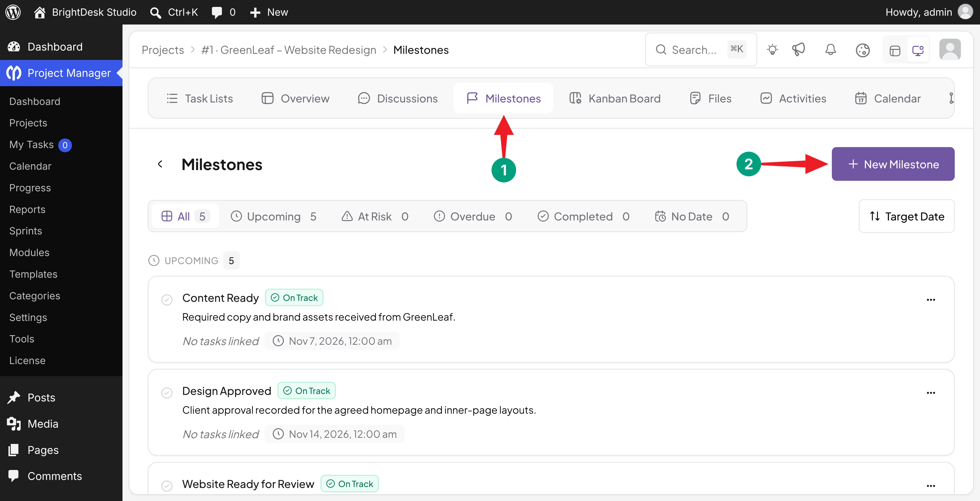980x501 pixels.
Task: Open the project Calendar tab
Action: click(888, 98)
